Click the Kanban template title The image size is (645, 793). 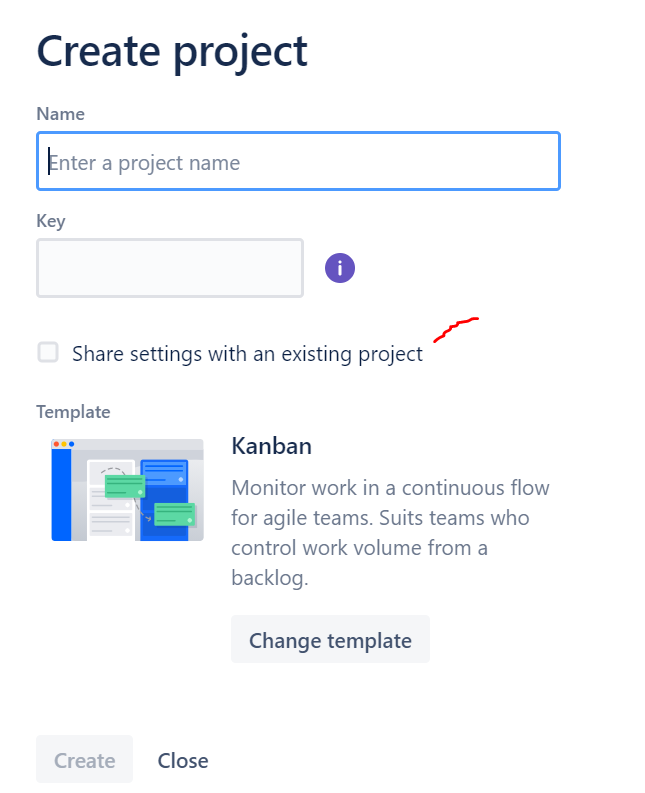tap(271, 446)
